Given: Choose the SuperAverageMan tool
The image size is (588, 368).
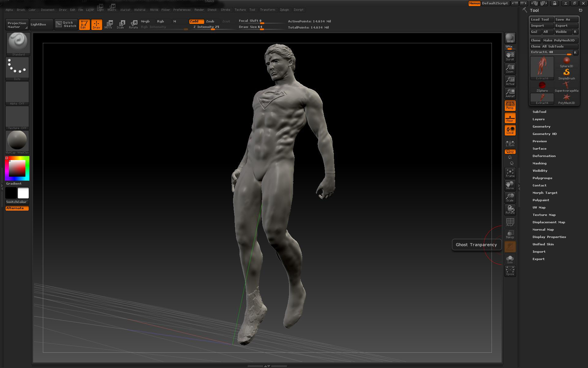Looking at the screenshot, I should (566, 86).
